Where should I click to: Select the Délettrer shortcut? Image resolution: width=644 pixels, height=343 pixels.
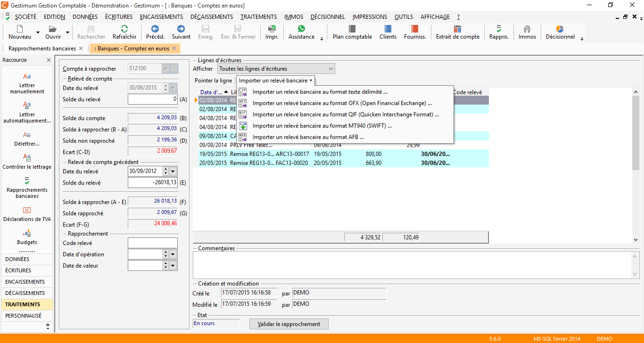click(27, 139)
